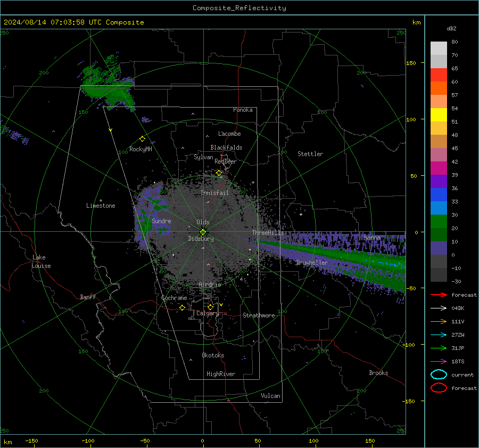The image size is (479, 448).
Task: Click the yellow diamond marker near RedDeer
Action: [x=219, y=173]
